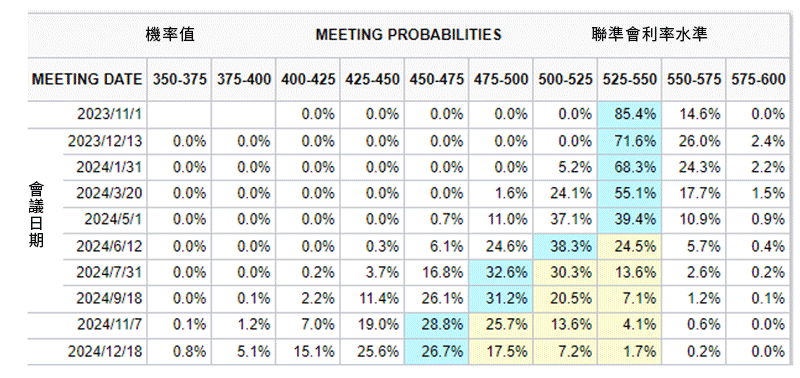Click the 38.3% highlighted probability cell
The width and height of the screenshot is (800, 378).
(565, 246)
